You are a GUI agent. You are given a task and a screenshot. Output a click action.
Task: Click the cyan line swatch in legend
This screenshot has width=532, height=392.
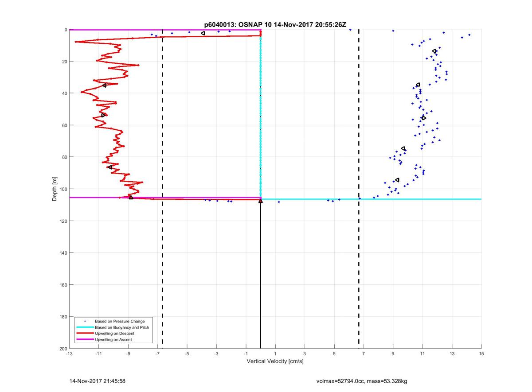tap(85, 327)
